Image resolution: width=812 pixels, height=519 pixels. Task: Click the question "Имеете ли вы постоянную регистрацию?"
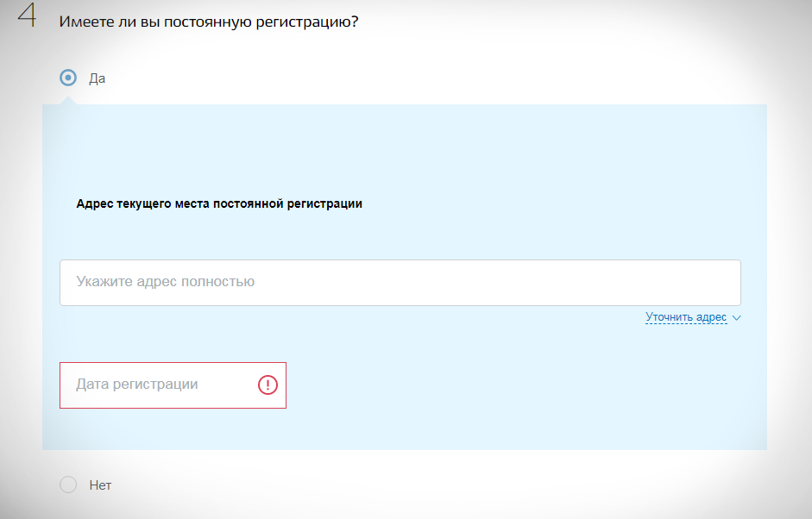[x=208, y=21]
